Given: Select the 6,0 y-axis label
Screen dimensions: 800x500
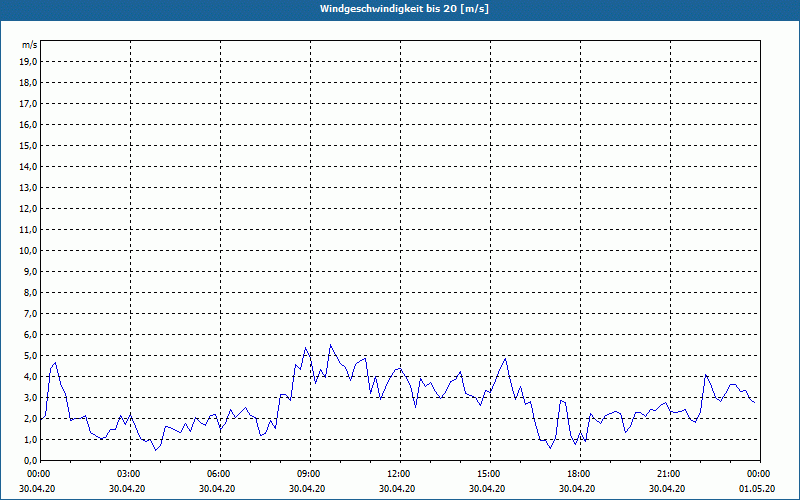Looking at the screenshot, I should click(x=31, y=334).
